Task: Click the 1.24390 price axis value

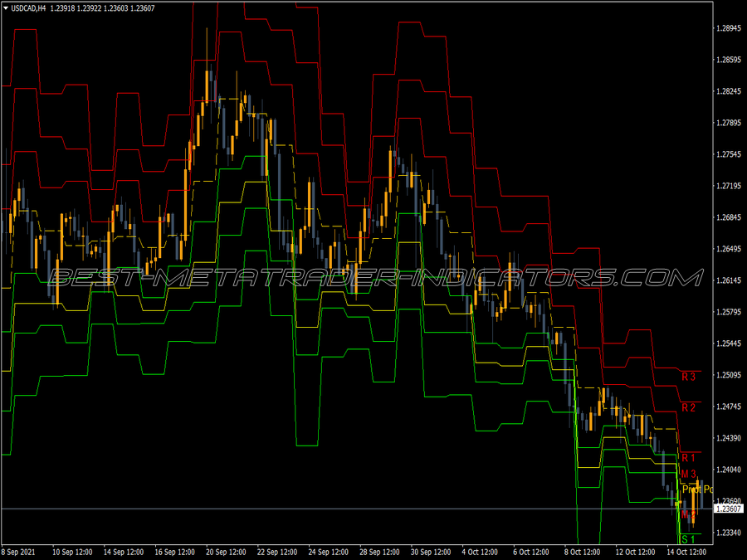Action: tap(729, 438)
